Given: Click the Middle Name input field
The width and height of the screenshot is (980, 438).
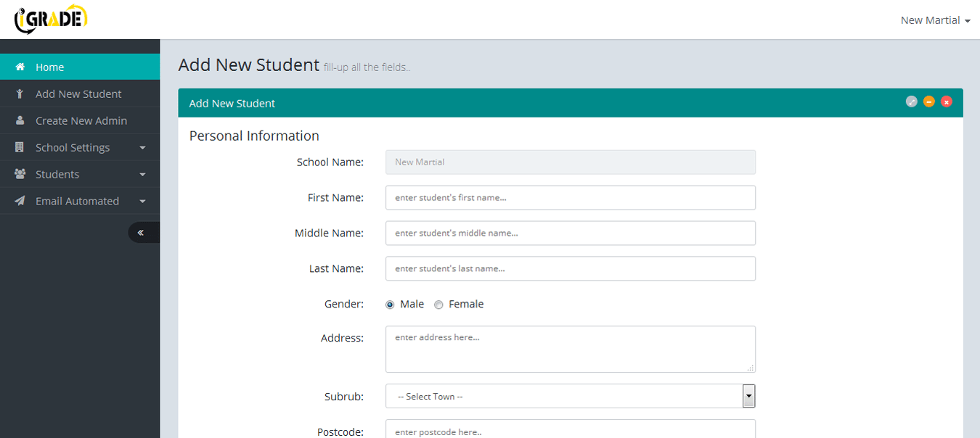Looking at the screenshot, I should [571, 233].
